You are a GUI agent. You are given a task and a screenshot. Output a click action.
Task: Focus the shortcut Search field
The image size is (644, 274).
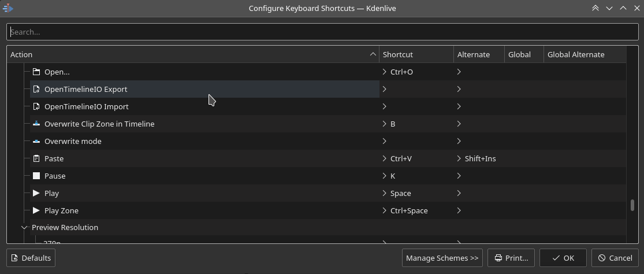(x=322, y=32)
